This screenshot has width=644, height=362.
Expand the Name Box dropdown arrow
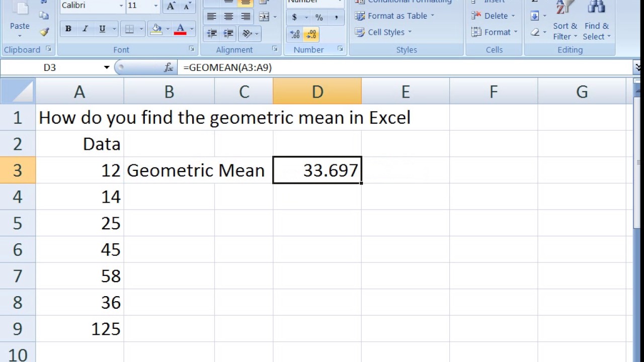tap(107, 67)
